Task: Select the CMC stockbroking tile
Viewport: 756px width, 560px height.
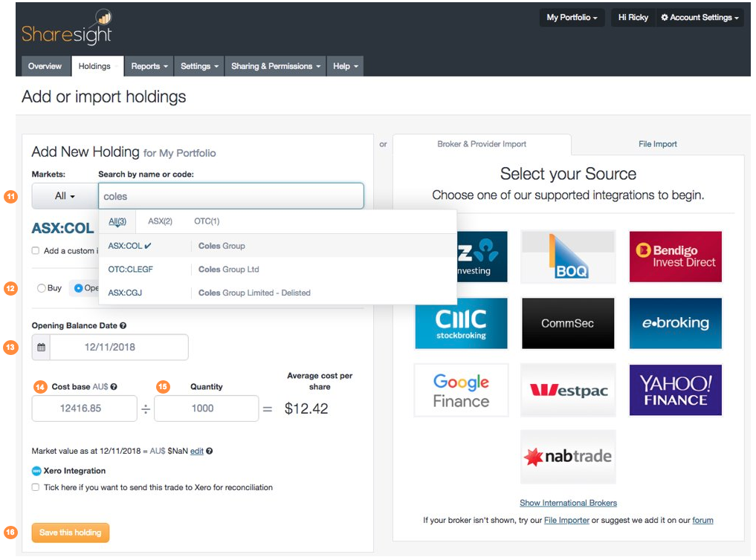Action: point(461,323)
